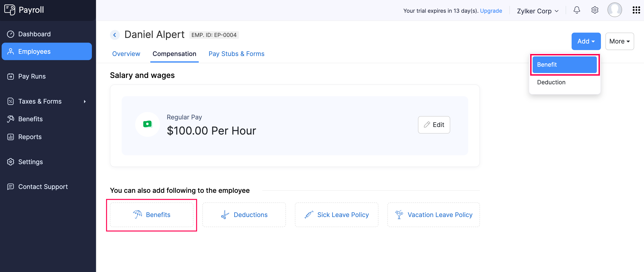Viewport: 644px width, 272px height.
Task: Expand the Taxes & Forms sidebar item
Action: pyautogui.click(x=40, y=101)
